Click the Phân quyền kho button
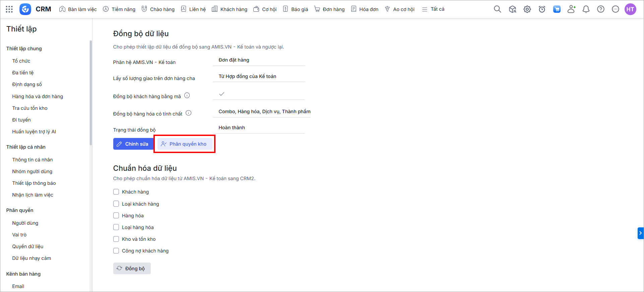Viewport: 644px width, 292px height. [184, 144]
